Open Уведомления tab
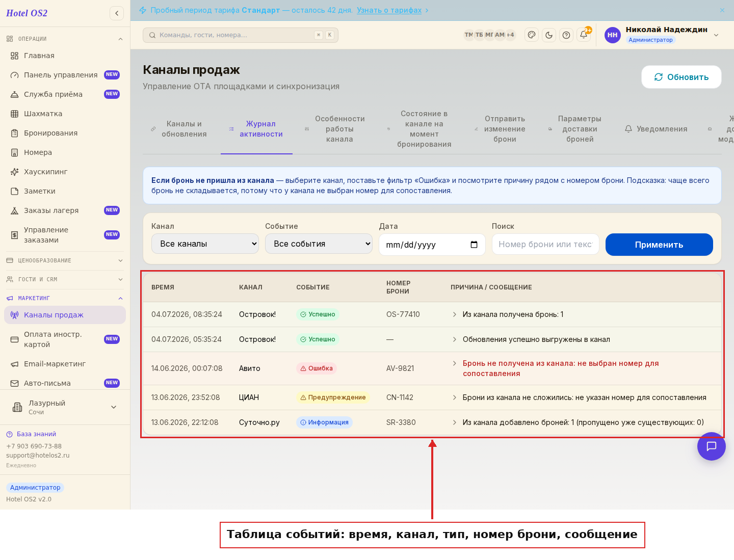Screen dimensions: 734x560 click(x=656, y=129)
